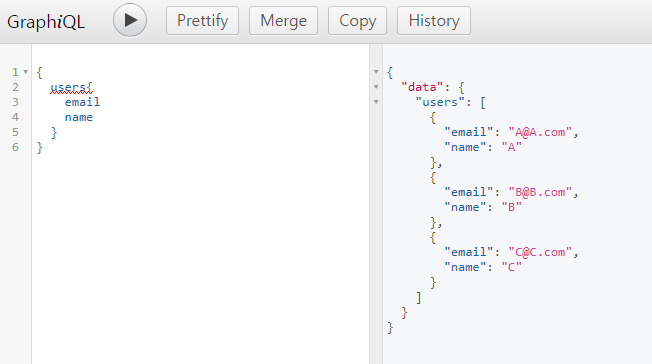Open the History panel
Image resolution: width=652 pixels, height=364 pixels.
click(x=434, y=20)
